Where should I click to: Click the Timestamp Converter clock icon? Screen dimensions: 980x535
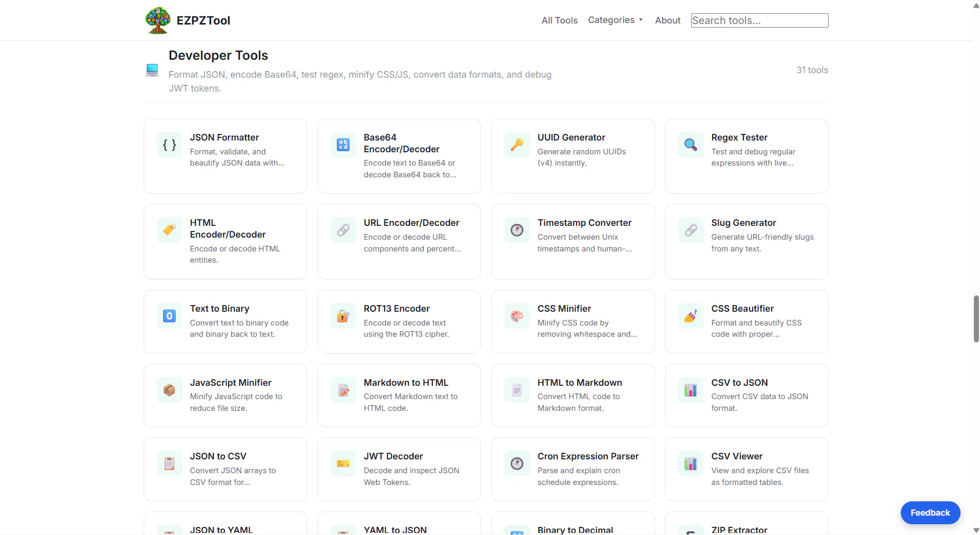click(x=517, y=230)
